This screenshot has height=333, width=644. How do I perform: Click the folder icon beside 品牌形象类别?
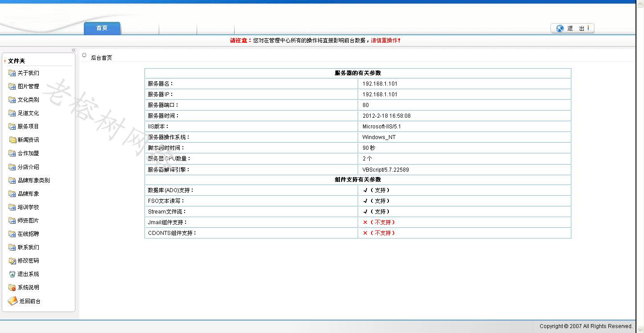(x=12, y=181)
